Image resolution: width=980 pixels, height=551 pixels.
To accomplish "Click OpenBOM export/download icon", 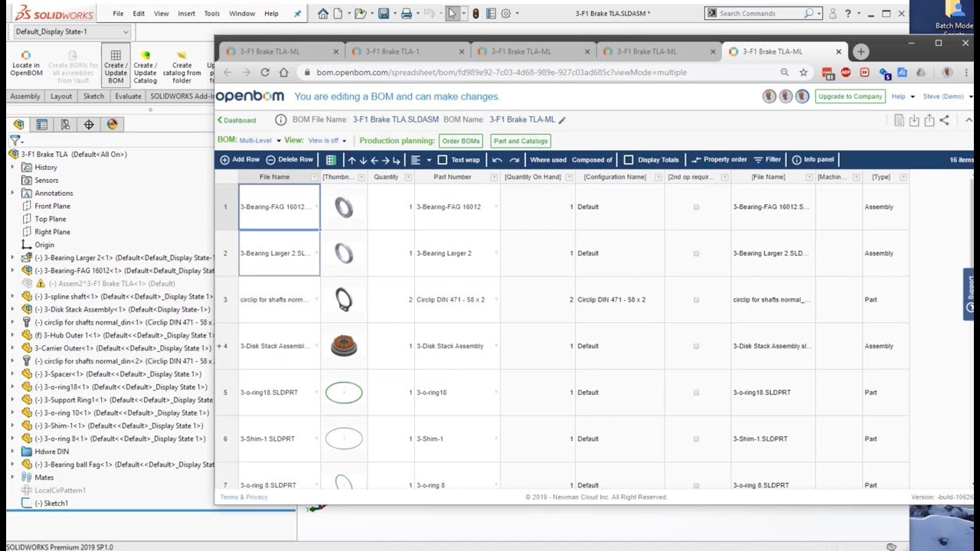I will pyautogui.click(x=914, y=120).
